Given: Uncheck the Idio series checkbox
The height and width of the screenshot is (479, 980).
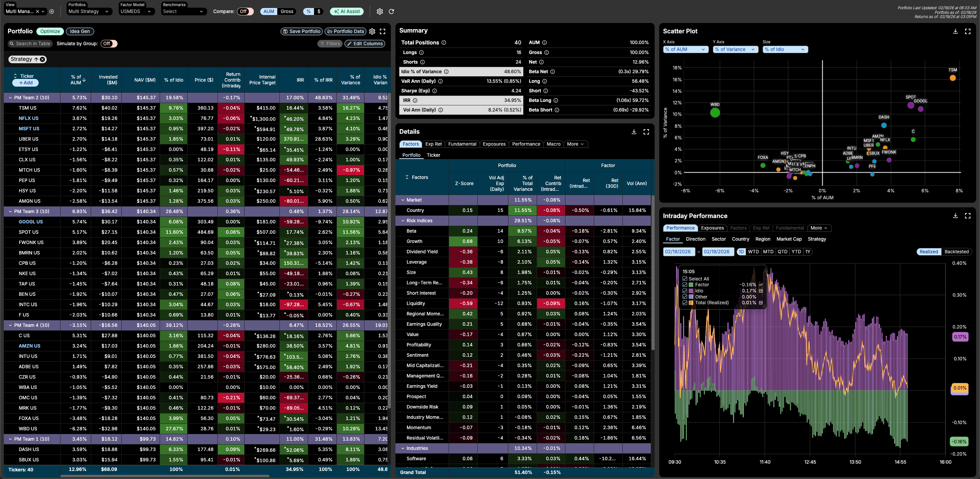Looking at the screenshot, I should (685, 291).
